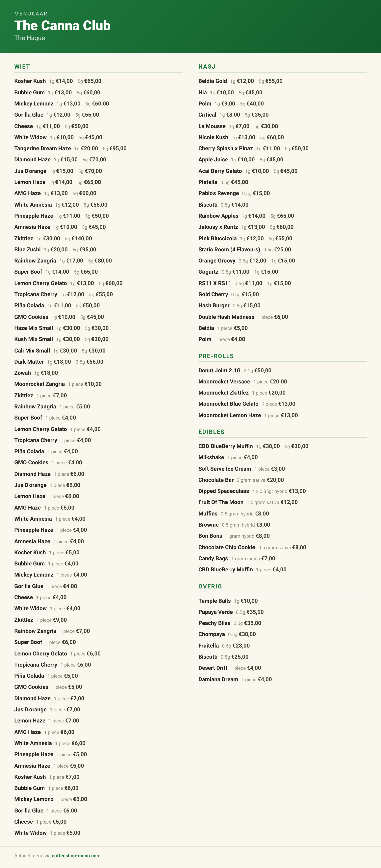Click the Chocolate Chip Cookie edible
This screenshot has width=381, height=868.
coord(252,547)
